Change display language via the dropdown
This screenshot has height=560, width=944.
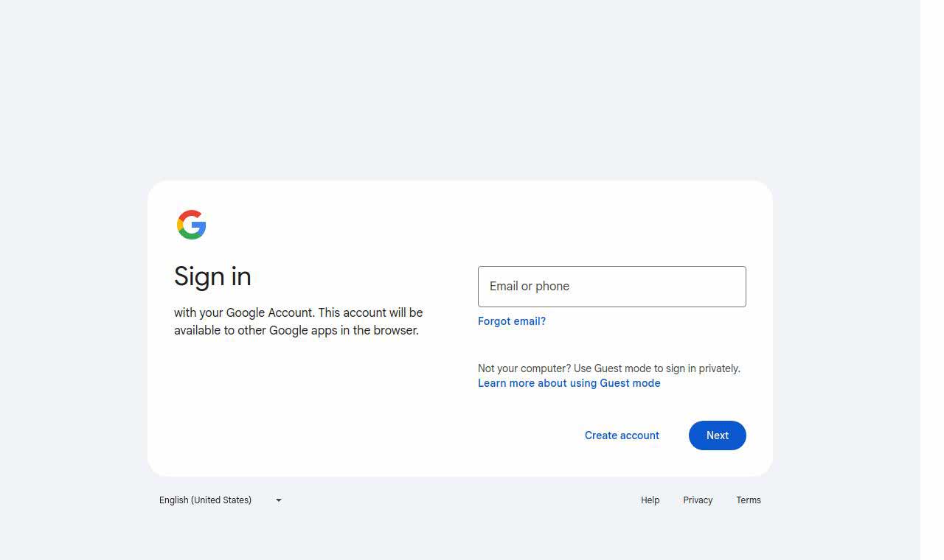pos(219,500)
